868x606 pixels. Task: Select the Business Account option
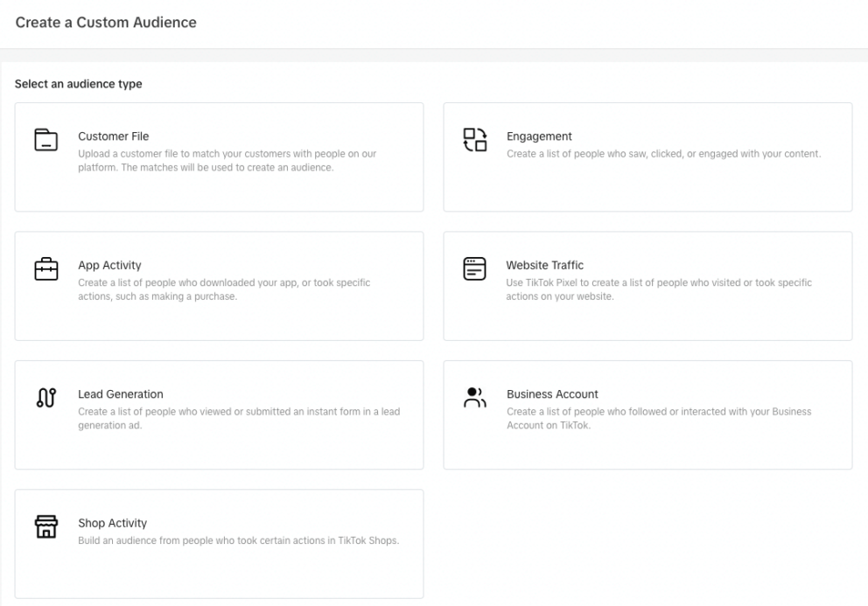point(647,414)
